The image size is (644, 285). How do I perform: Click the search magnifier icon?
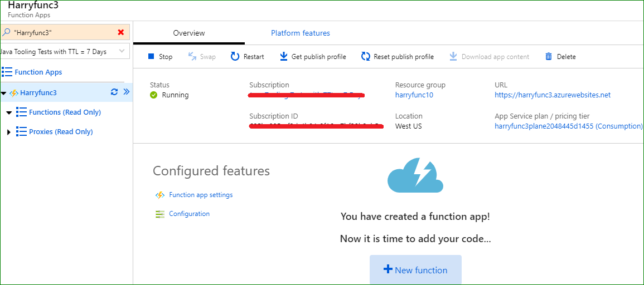[x=6, y=32]
